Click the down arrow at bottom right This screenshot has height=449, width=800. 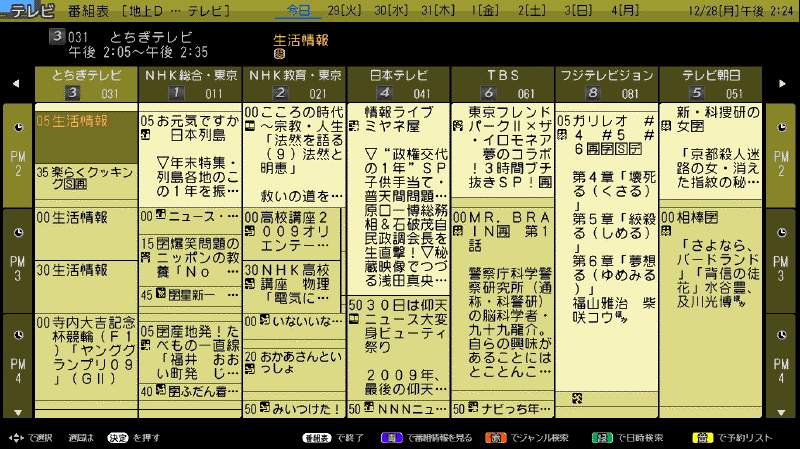pyautogui.click(x=782, y=411)
